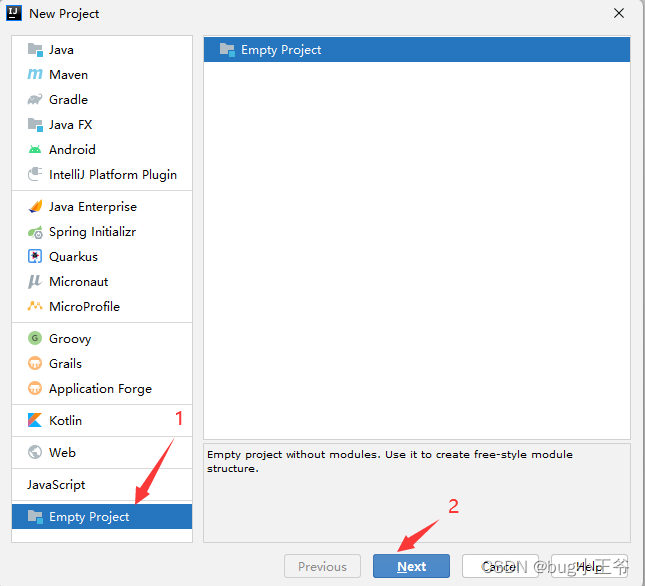Click the Empty Project folder icon in sidebar
This screenshot has height=586, width=645.
click(x=35, y=517)
